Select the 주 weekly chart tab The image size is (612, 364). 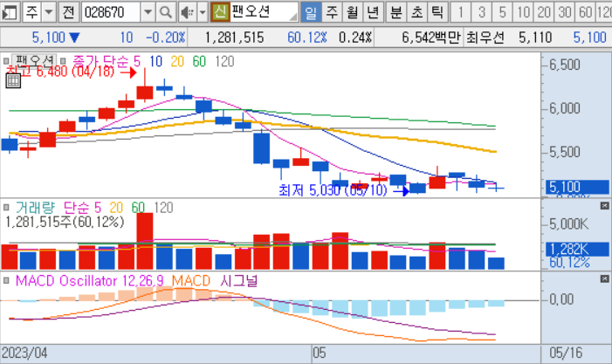click(x=332, y=12)
